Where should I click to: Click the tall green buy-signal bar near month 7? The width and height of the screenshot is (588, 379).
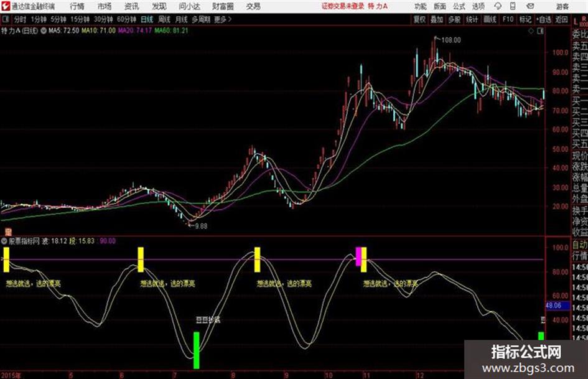tap(196, 350)
